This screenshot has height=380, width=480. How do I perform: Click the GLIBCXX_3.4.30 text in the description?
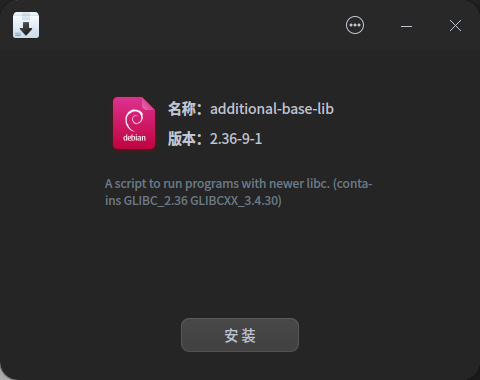pyautogui.click(x=236, y=201)
